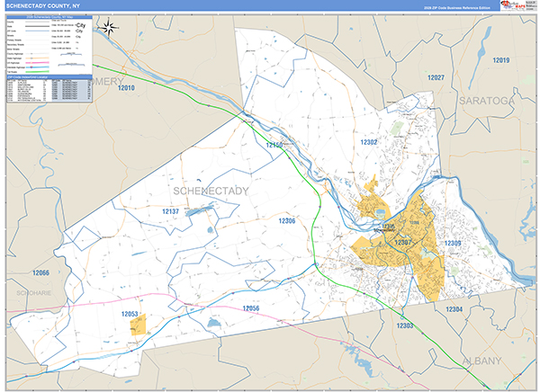Select ZIP code 12137 label
This screenshot has height=392, width=540.
[171, 211]
